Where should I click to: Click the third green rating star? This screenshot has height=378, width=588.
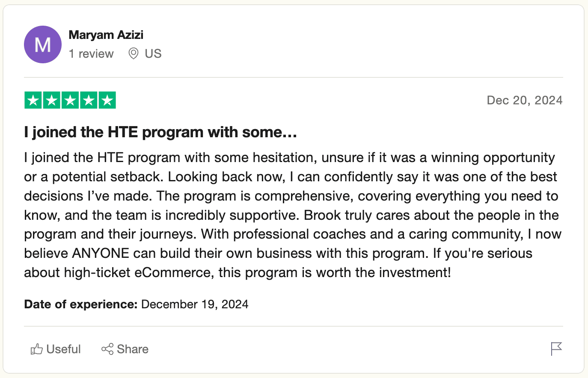tap(70, 100)
